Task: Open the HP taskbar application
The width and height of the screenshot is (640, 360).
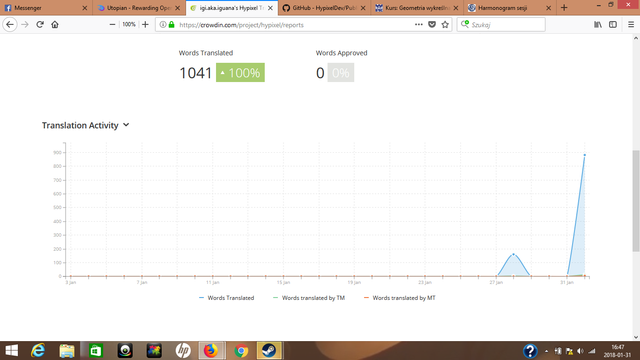Action: coord(183,351)
